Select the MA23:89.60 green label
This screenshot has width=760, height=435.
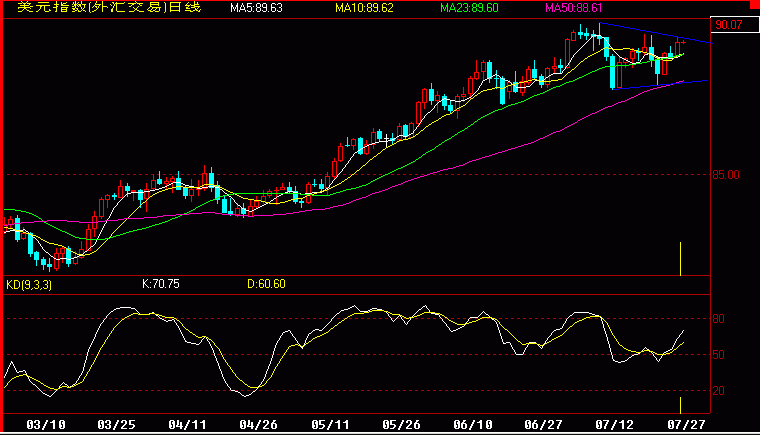469,8
